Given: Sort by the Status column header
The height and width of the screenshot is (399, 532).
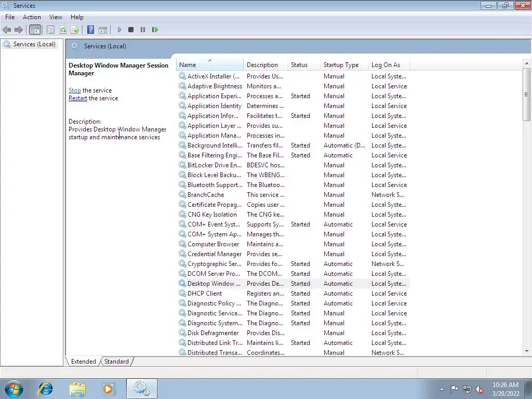Looking at the screenshot, I should coord(303,64).
